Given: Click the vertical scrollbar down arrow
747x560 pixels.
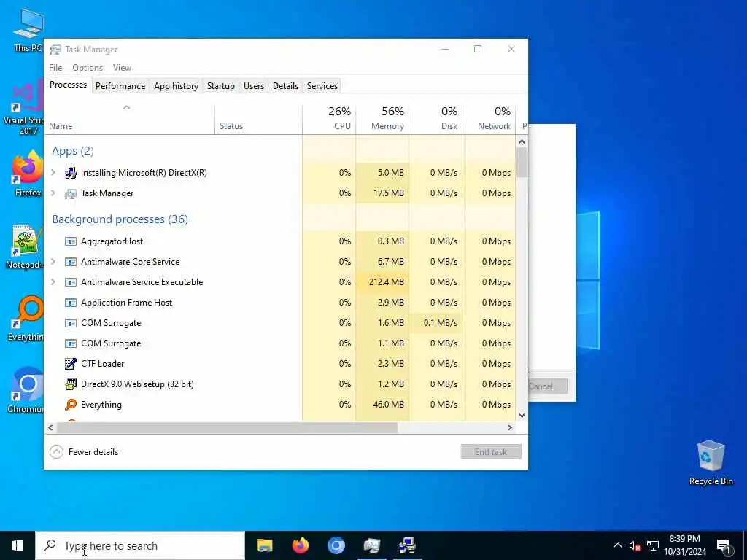Looking at the screenshot, I should tap(522, 415).
